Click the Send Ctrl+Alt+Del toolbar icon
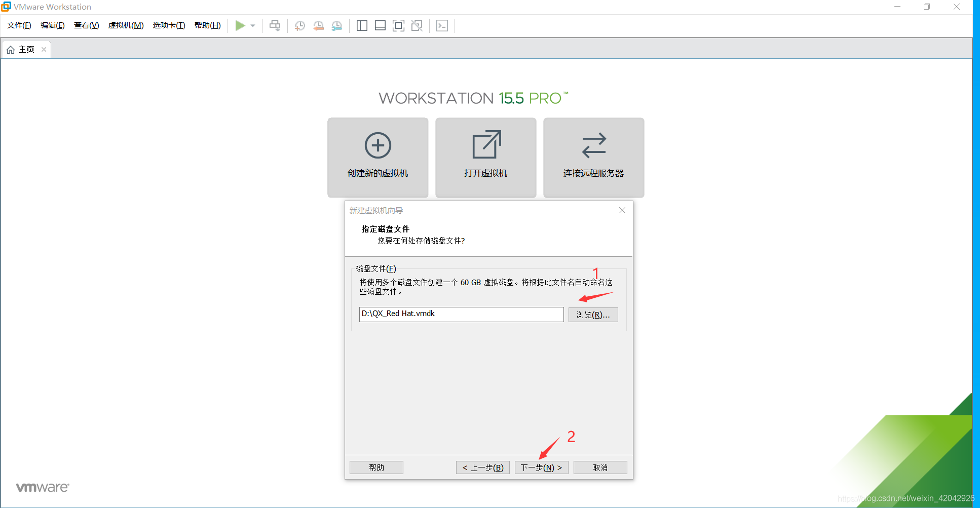Screen dimensions: 980x508 pyautogui.click(x=275, y=26)
